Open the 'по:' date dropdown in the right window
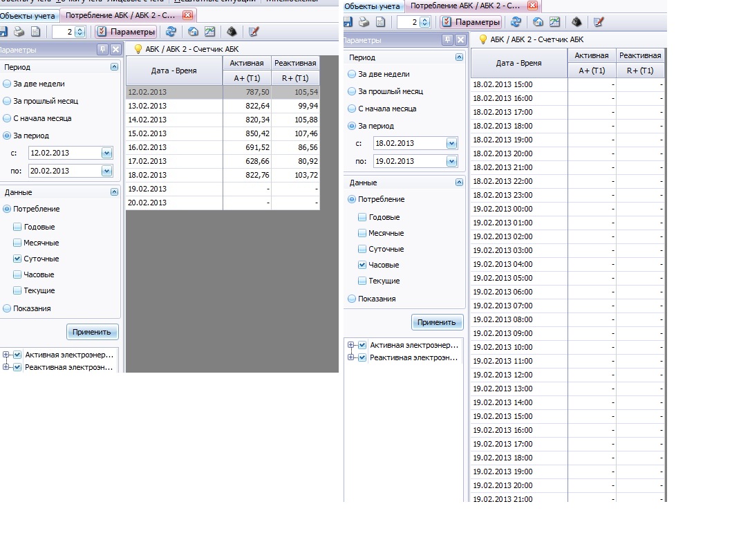Viewport: 750px width, 560px height. click(x=451, y=161)
